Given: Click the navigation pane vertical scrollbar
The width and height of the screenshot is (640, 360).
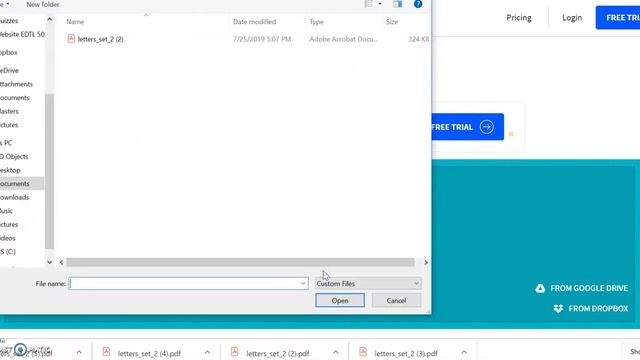Looking at the screenshot, I should click(x=49, y=171).
